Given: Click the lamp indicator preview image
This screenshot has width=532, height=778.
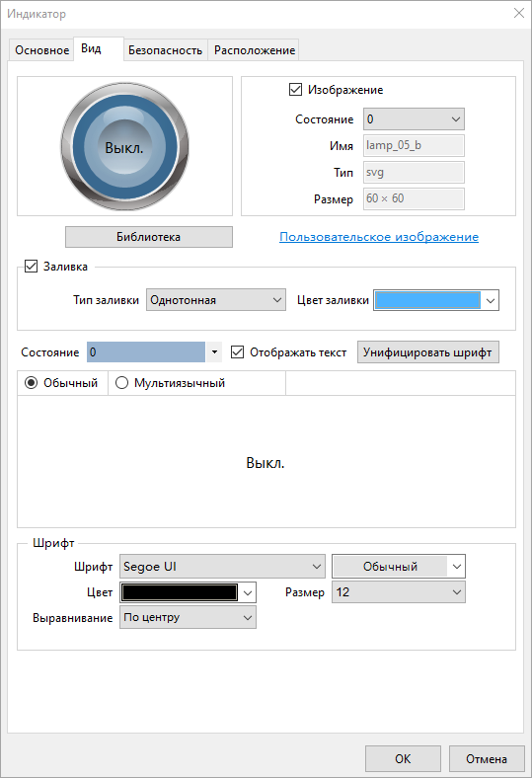Looking at the screenshot, I should 124,146.
